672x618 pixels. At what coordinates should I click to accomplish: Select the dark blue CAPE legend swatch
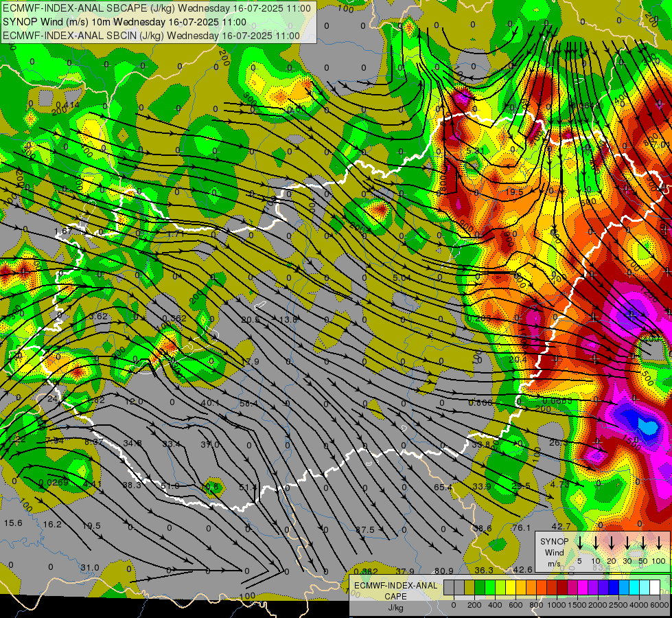pos(614,588)
